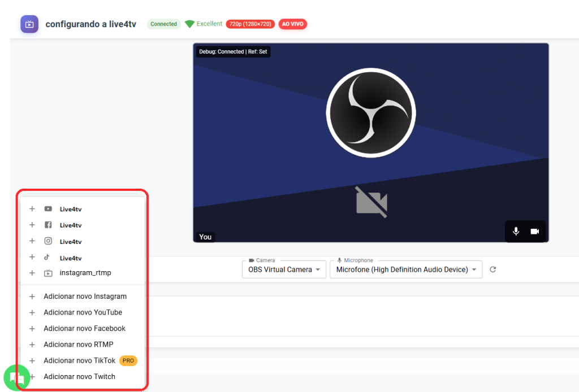Click plus icon next to TikTok Live4tv
The width and height of the screenshot is (579, 392).
[32, 257]
